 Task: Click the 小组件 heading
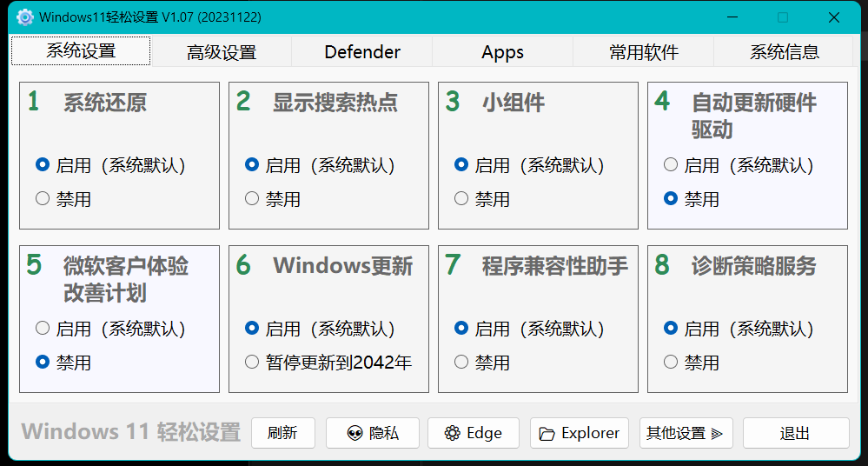[x=514, y=103]
